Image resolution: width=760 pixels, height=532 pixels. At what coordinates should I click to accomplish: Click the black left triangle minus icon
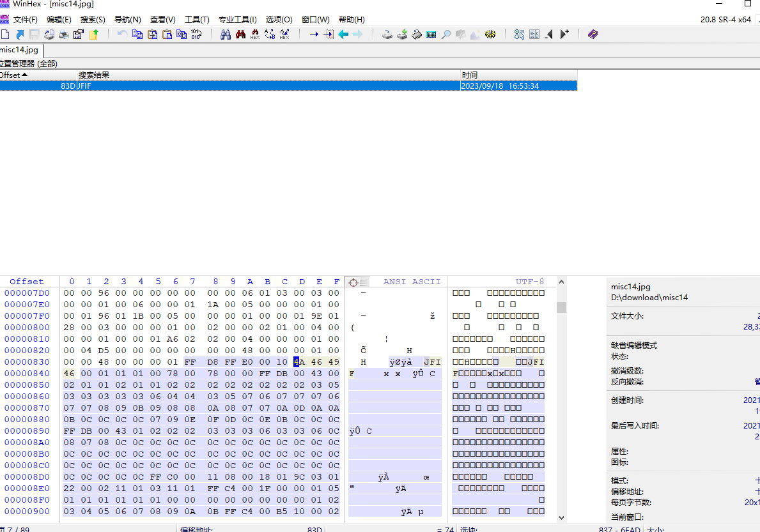click(549, 34)
